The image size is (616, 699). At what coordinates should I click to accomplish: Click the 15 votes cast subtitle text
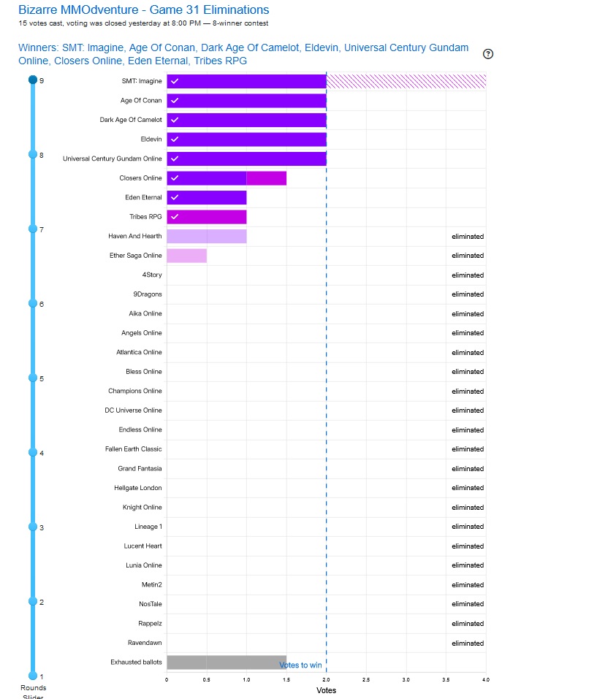pyautogui.click(x=143, y=23)
